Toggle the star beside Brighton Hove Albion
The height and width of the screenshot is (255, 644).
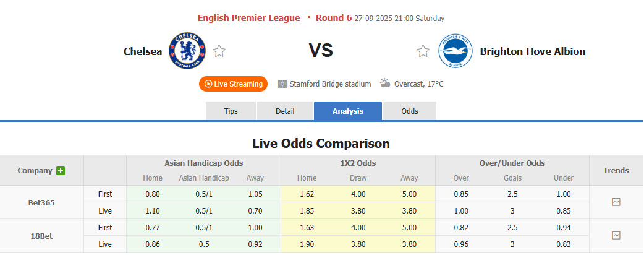(x=423, y=51)
